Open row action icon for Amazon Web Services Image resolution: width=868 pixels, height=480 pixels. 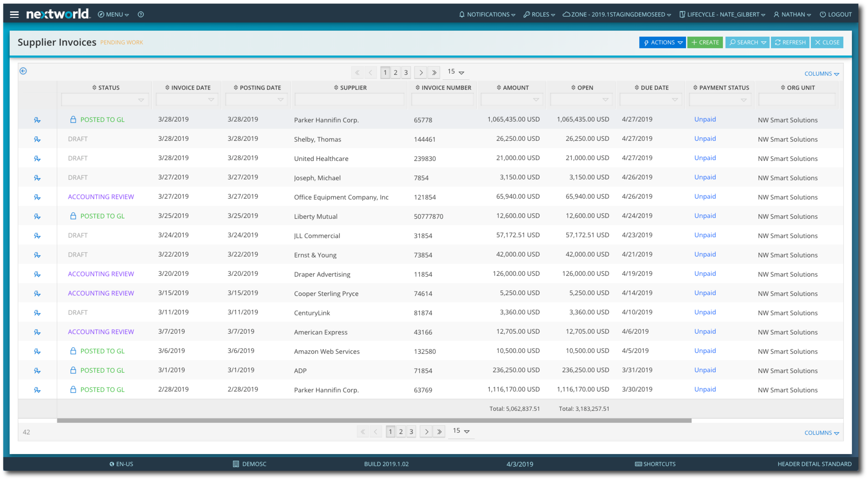(37, 351)
